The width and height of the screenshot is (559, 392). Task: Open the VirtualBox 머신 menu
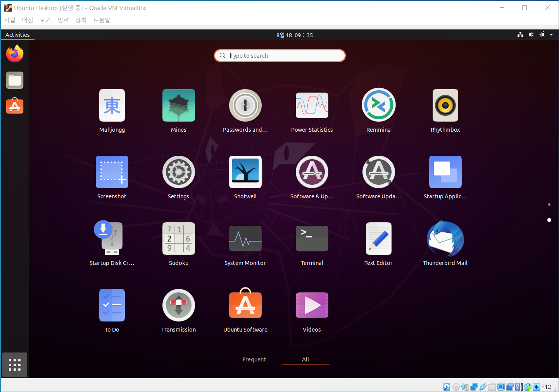pos(28,20)
